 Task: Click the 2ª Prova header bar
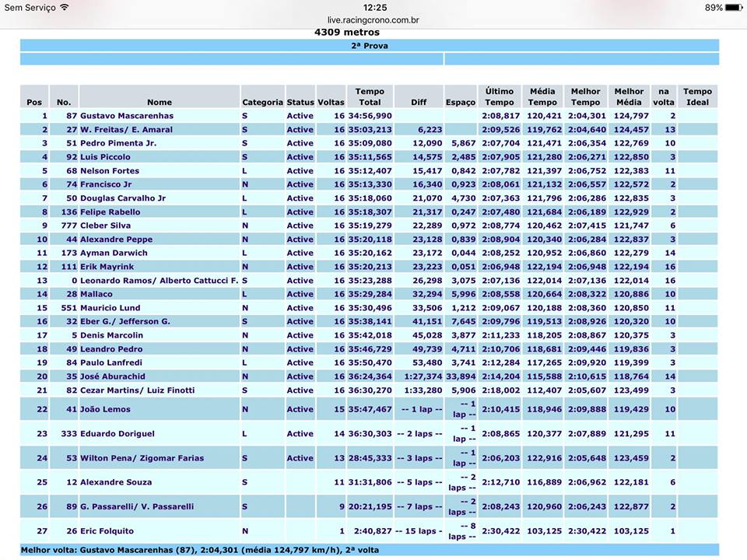(x=370, y=46)
